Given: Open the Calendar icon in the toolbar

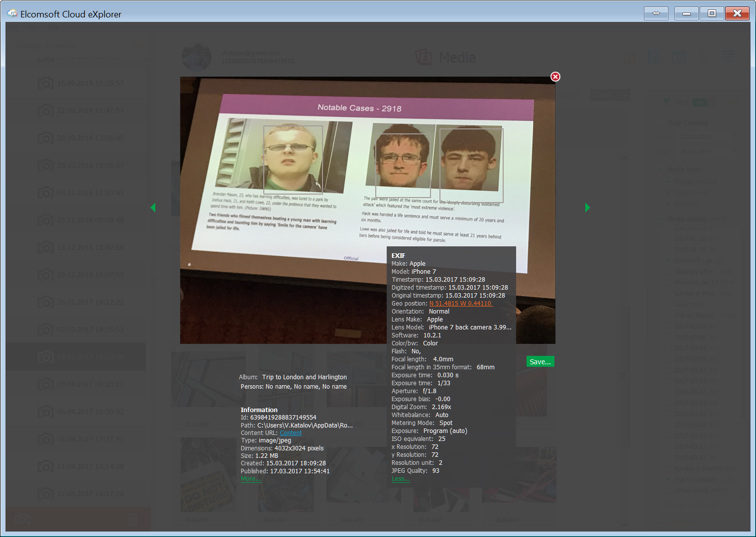Looking at the screenshot, I should [x=679, y=57].
